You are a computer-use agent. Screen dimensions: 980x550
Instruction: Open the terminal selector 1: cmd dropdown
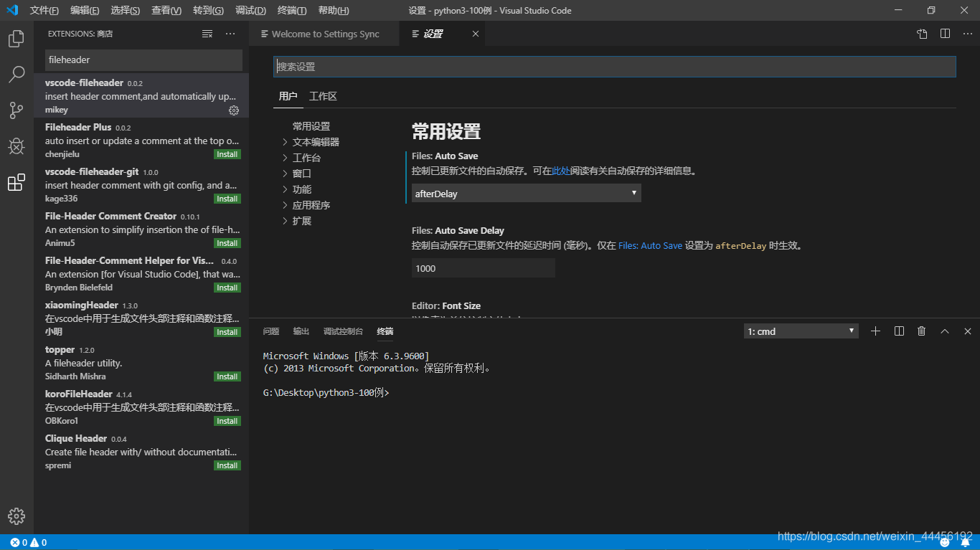[801, 331]
